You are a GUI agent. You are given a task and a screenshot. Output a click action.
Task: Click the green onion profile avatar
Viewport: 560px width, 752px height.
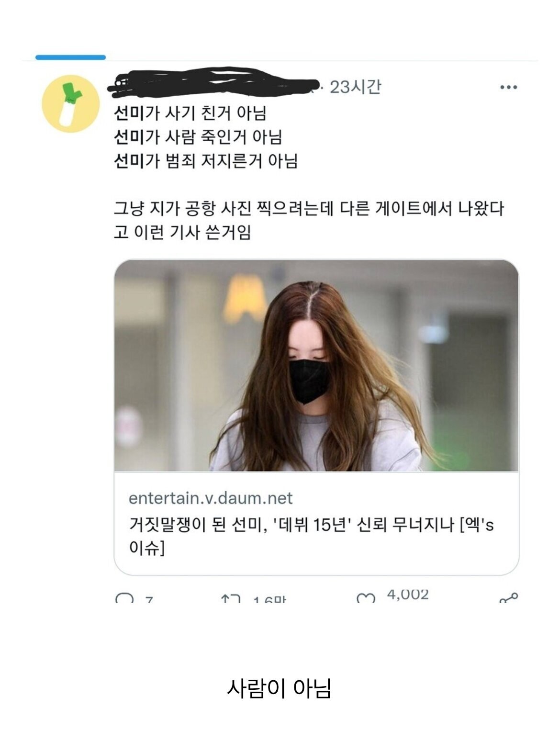point(70,104)
